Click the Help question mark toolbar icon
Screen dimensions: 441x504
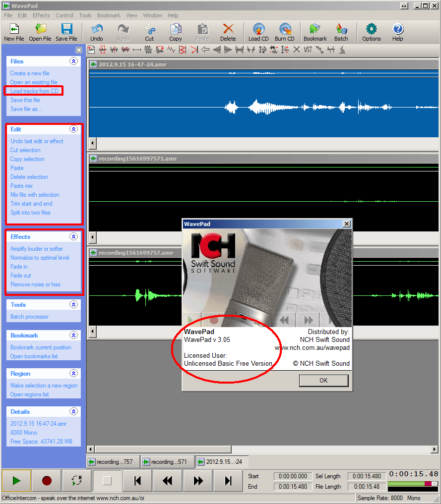[398, 33]
